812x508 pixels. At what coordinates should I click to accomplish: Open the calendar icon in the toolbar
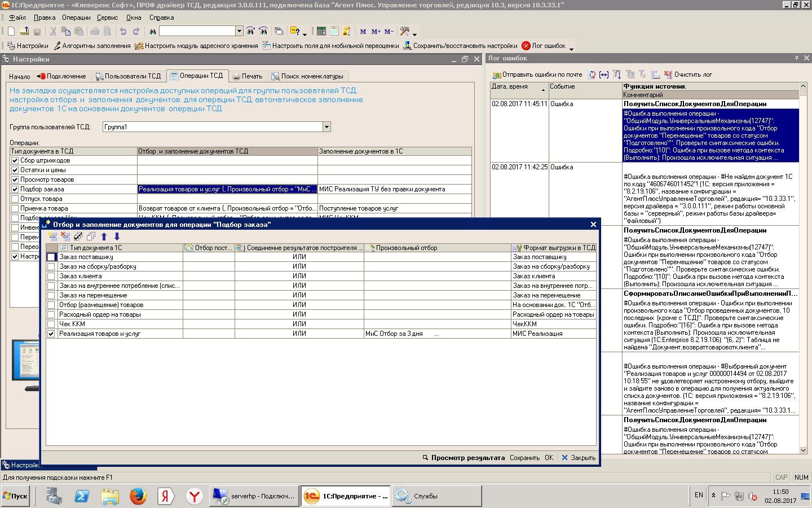[334, 32]
